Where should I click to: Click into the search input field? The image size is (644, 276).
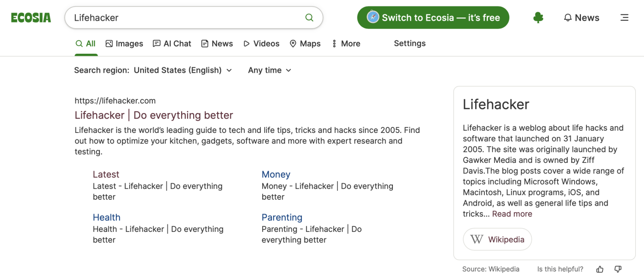184,18
